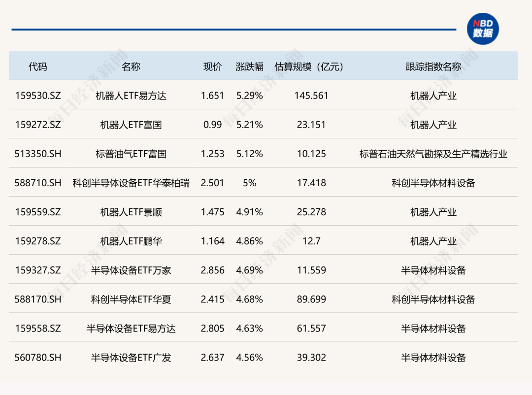Click name 科创半导体ETF华夏
Screen dimensions: 532x395
click(x=131, y=299)
